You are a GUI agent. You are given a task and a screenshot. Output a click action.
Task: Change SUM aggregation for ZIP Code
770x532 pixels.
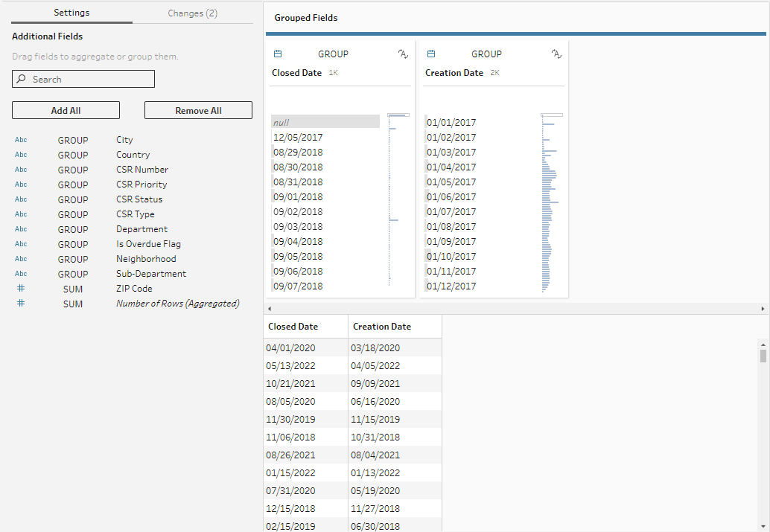click(x=73, y=289)
